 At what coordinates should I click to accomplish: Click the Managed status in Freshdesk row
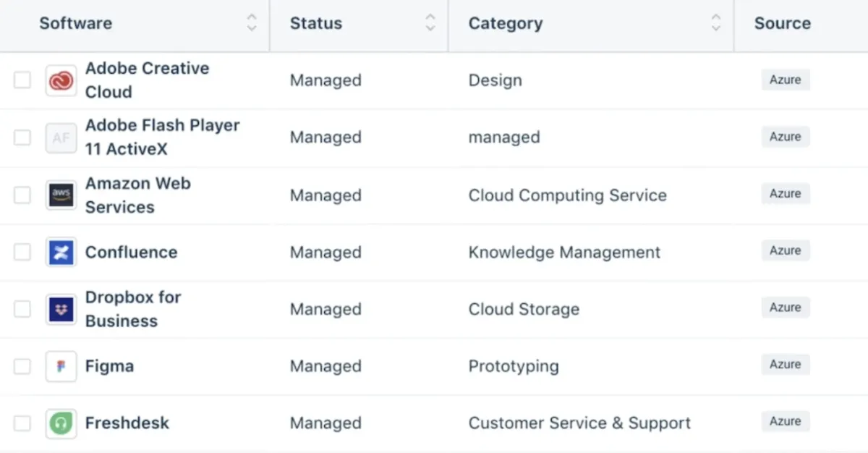click(325, 423)
